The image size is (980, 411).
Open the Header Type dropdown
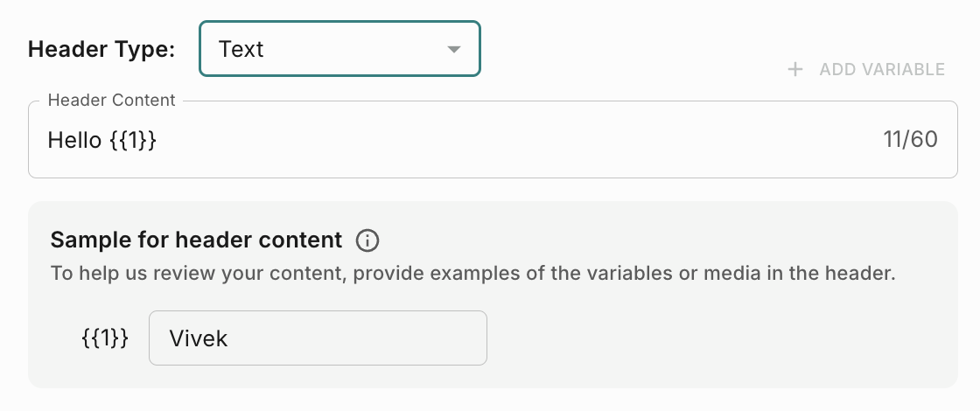339,49
